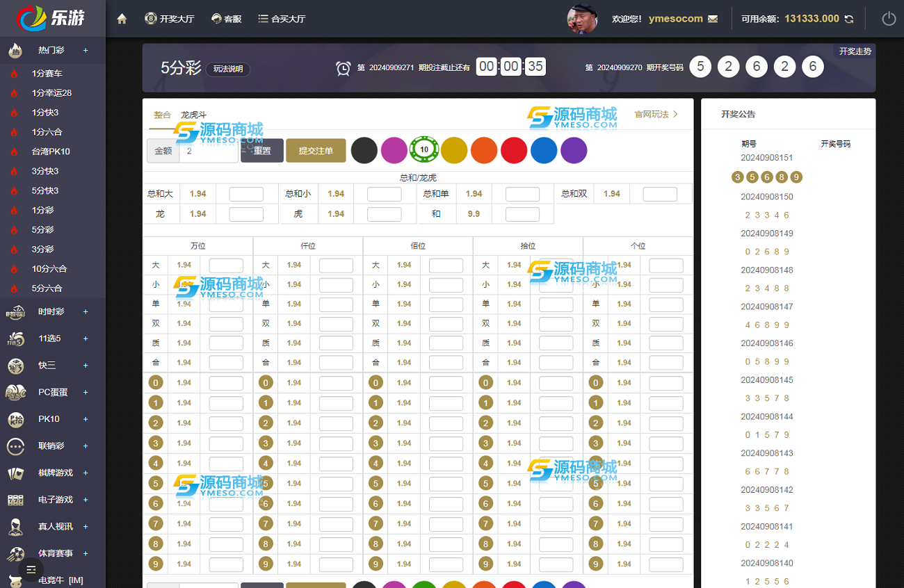Screen dimensions: 904x588
Task: Select the blue betting chip
Action: [544, 150]
